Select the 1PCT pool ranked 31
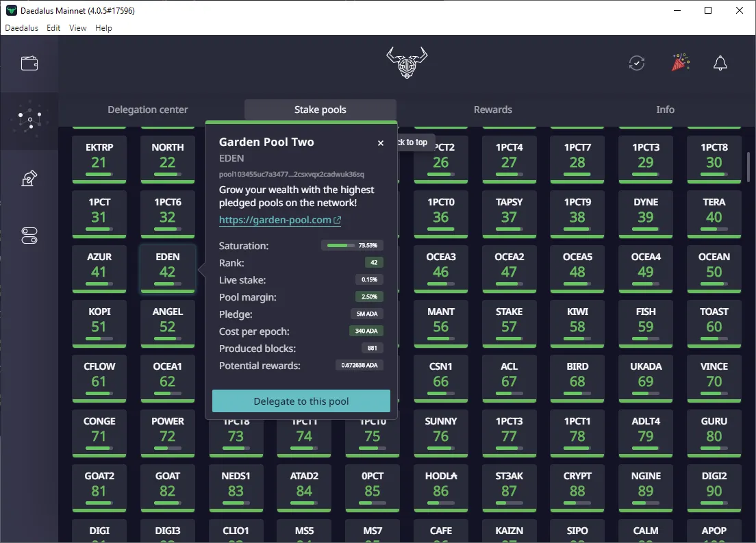Viewport: 756px width, 543px height. coord(99,214)
